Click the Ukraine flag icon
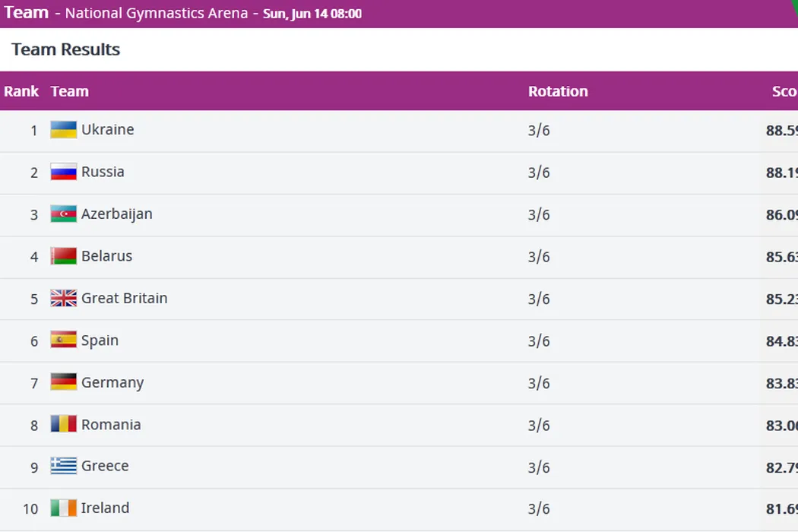Screen dimensions: 798x532 click(64, 130)
